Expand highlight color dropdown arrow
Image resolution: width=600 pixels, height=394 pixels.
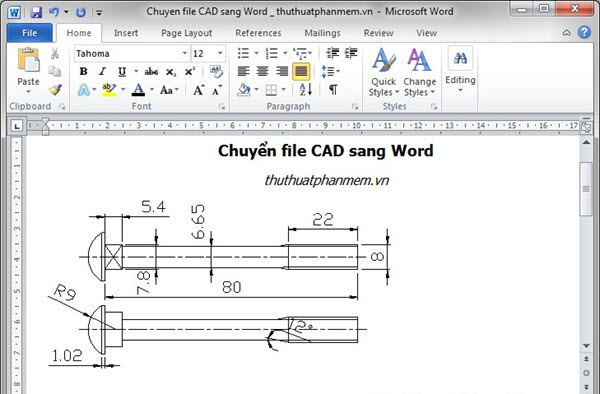[x=123, y=90]
